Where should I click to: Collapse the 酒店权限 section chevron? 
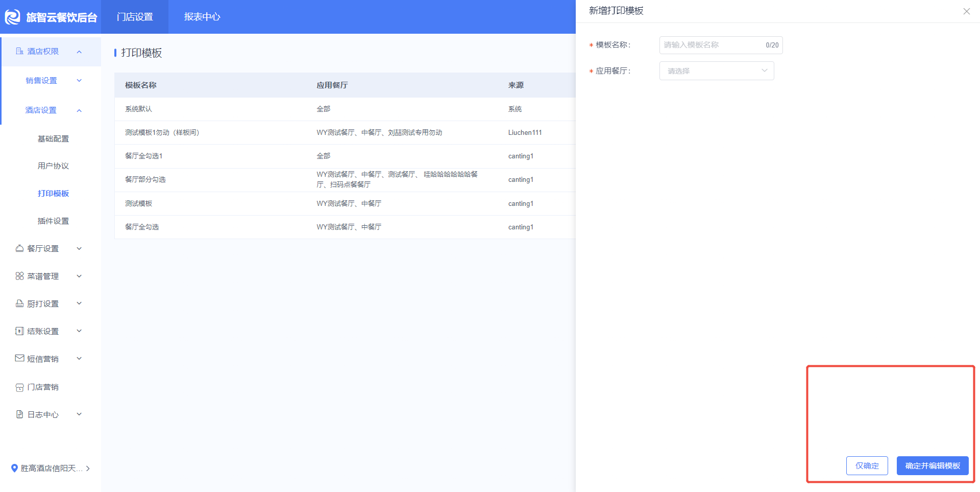79,52
